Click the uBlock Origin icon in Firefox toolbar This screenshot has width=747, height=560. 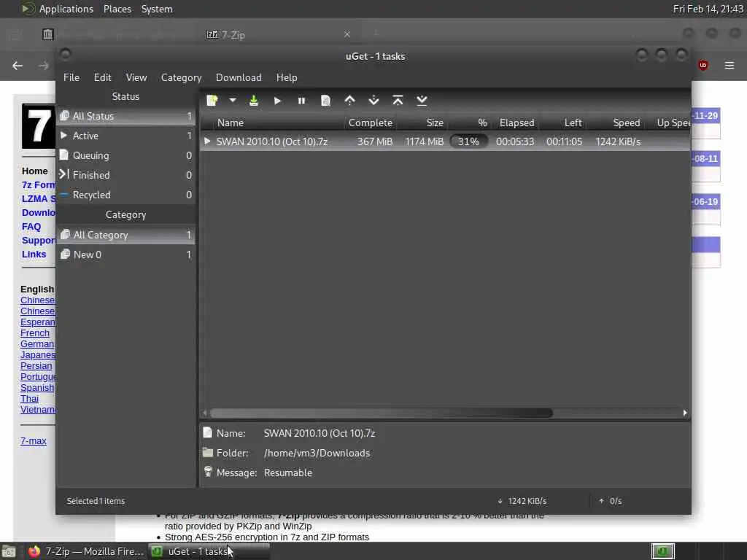pyautogui.click(x=703, y=65)
